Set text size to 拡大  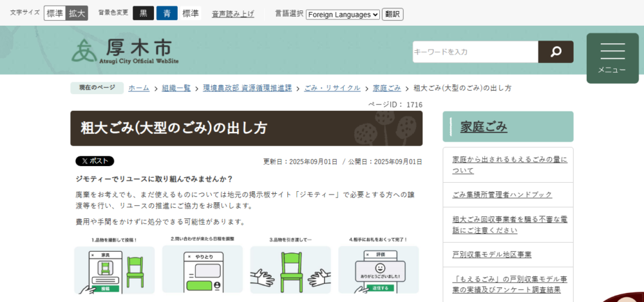tap(77, 13)
